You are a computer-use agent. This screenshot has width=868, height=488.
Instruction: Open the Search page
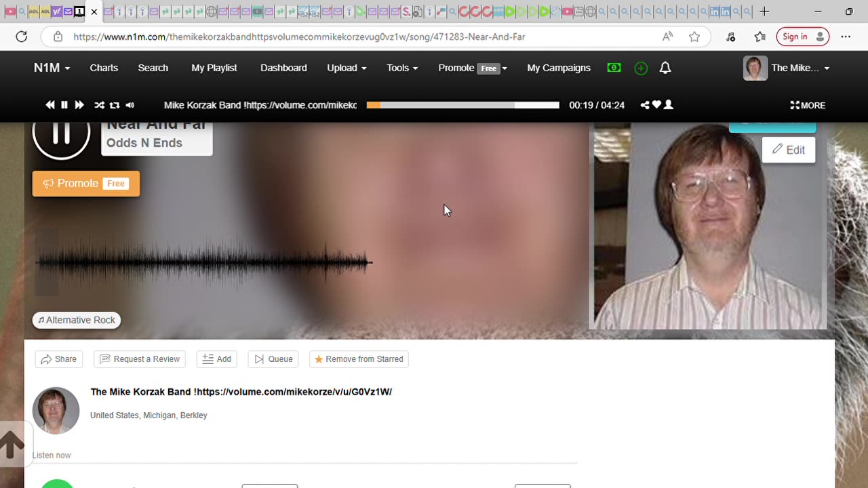tap(153, 68)
